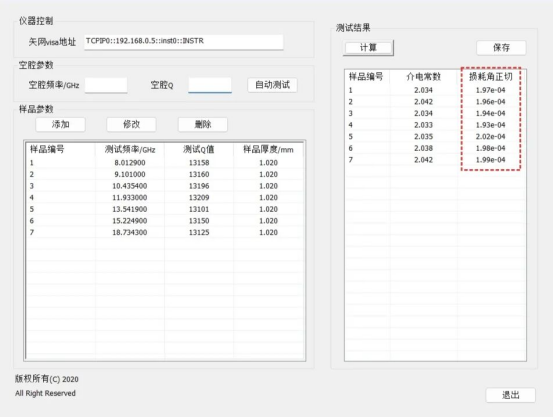Click the 测试Q值 column header
This screenshot has height=418, width=554.
tap(199, 150)
